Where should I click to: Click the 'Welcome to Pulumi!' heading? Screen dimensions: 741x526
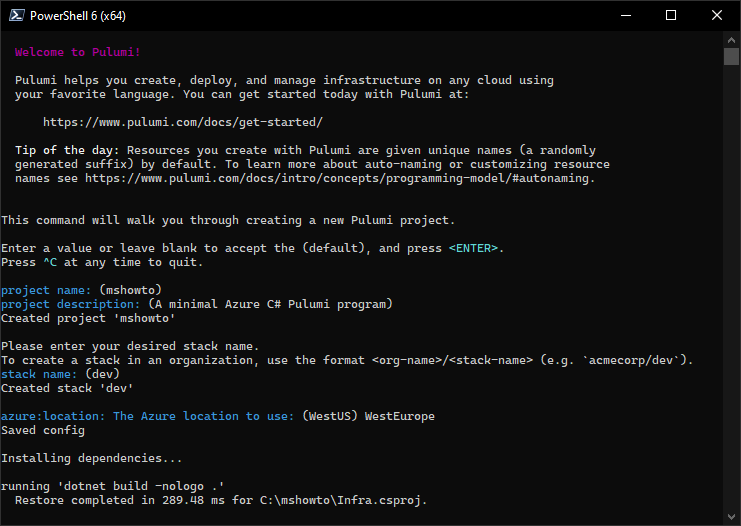[78, 52]
